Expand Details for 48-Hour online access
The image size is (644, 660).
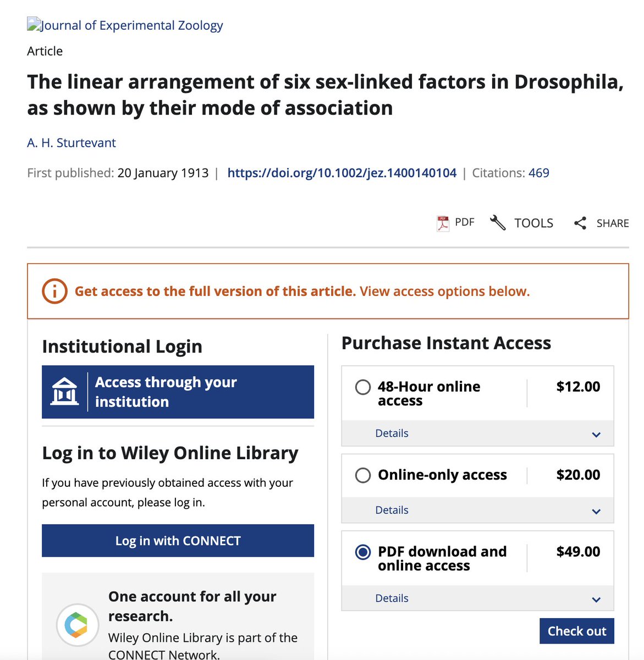point(392,433)
